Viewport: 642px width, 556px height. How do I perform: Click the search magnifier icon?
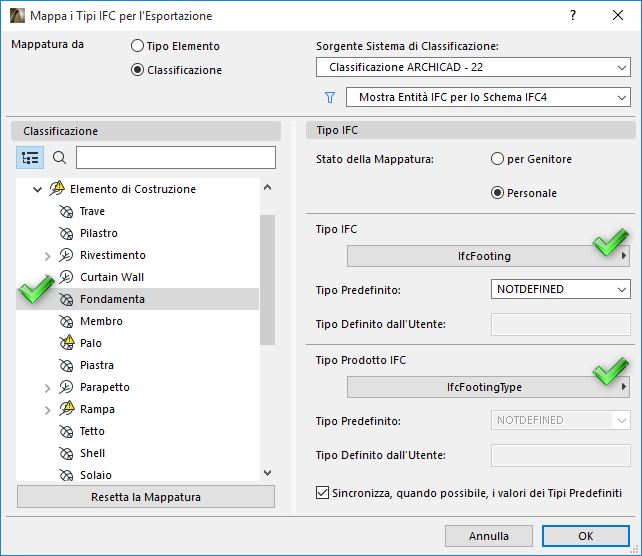pos(59,158)
